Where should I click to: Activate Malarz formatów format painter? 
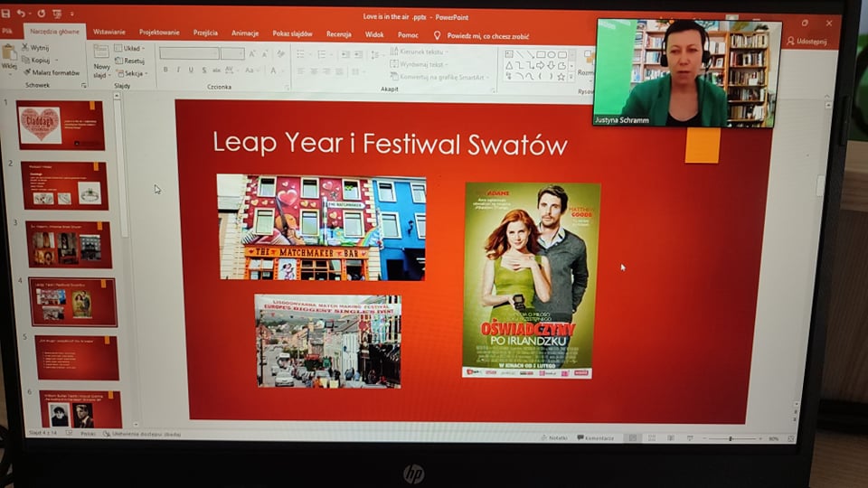coord(52,72)
